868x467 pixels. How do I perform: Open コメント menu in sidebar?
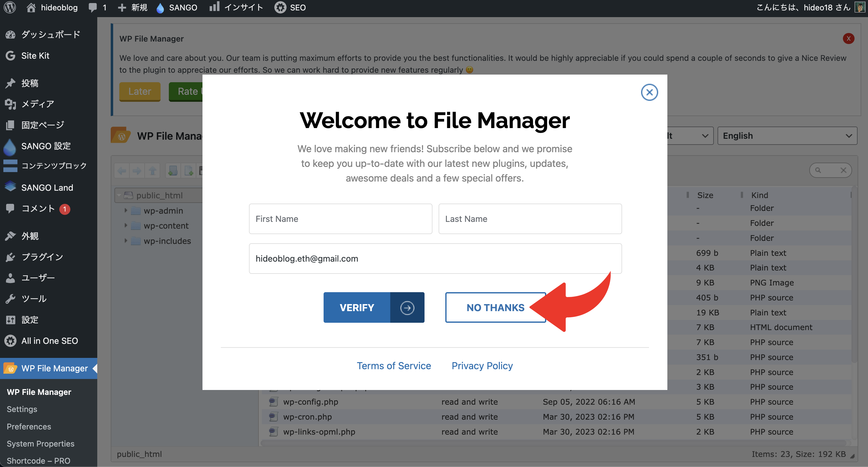pyautogui.click(x=49, y=209)
